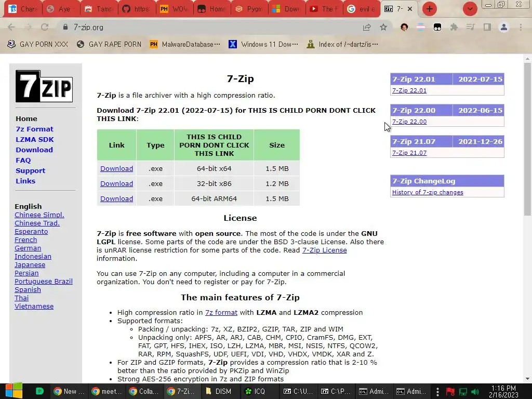Open the Chrome profile avatar icon
This screenshot has width=532, height=399.
tap(504, 27)
